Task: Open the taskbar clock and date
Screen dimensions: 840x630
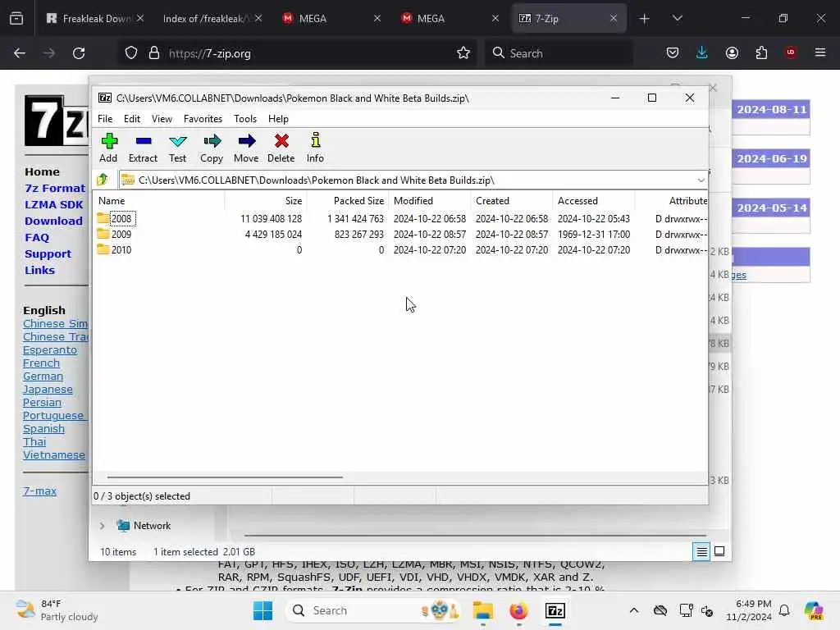Action: [749, 610]
